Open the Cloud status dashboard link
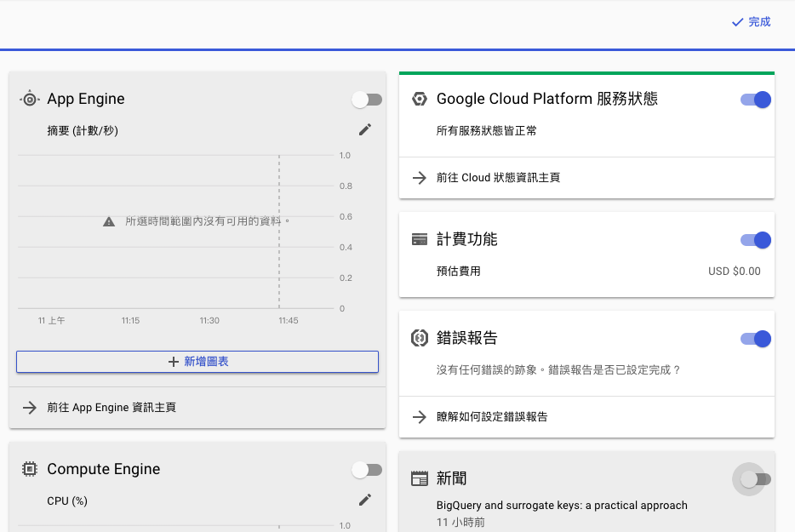 pyautogui.click(x=498, y=178)
